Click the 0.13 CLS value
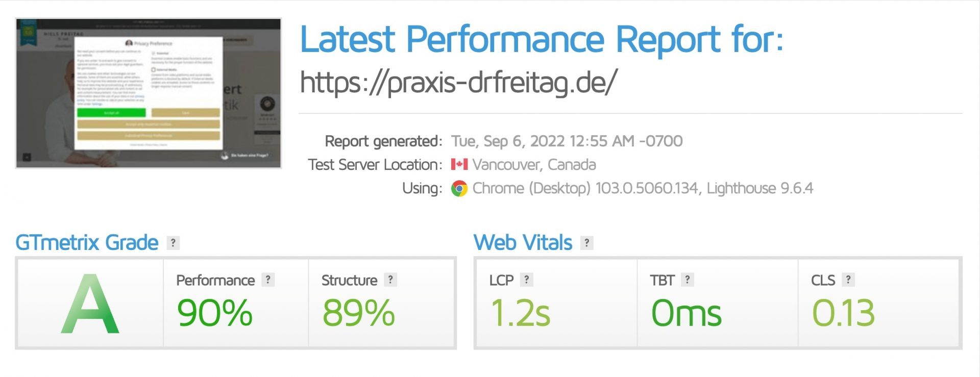The height and width of the screenshot is (377, 980). (x=844, y=313)
